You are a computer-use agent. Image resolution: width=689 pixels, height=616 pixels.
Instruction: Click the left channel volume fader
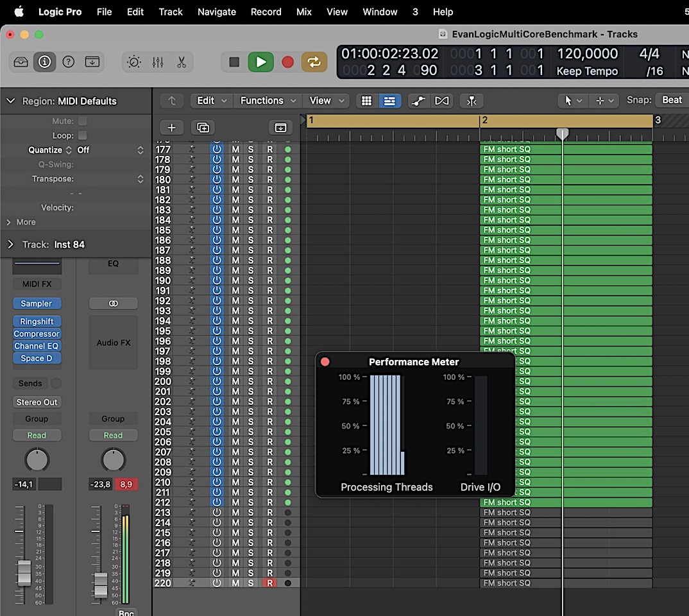coord(24,573)
